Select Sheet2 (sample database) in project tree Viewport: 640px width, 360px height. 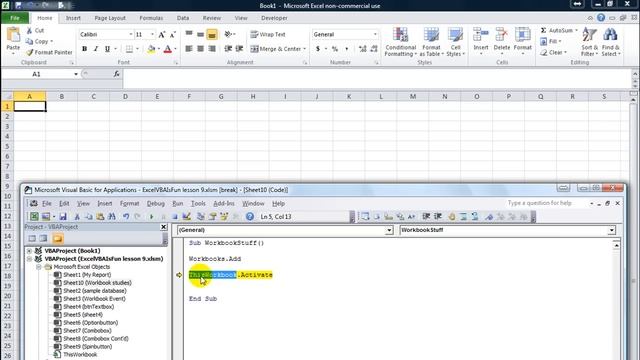pos(95,291)
